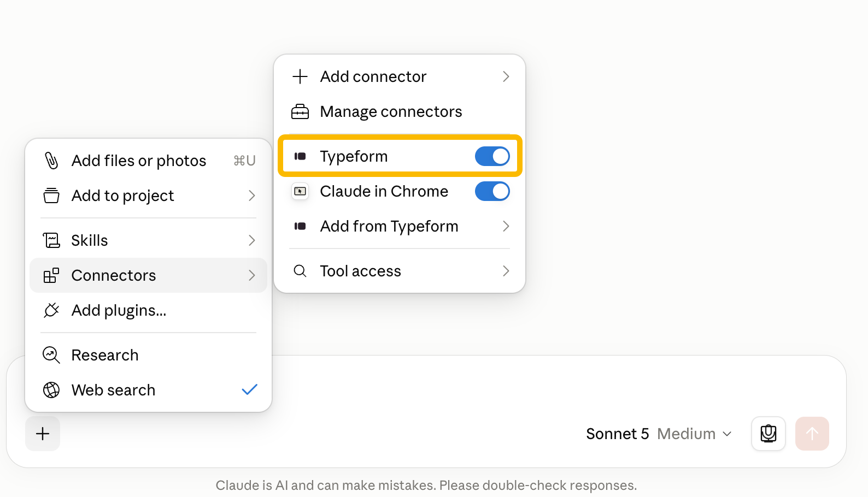Click the toolbox icon beside Manage connectors

click(x=300, y=111)
